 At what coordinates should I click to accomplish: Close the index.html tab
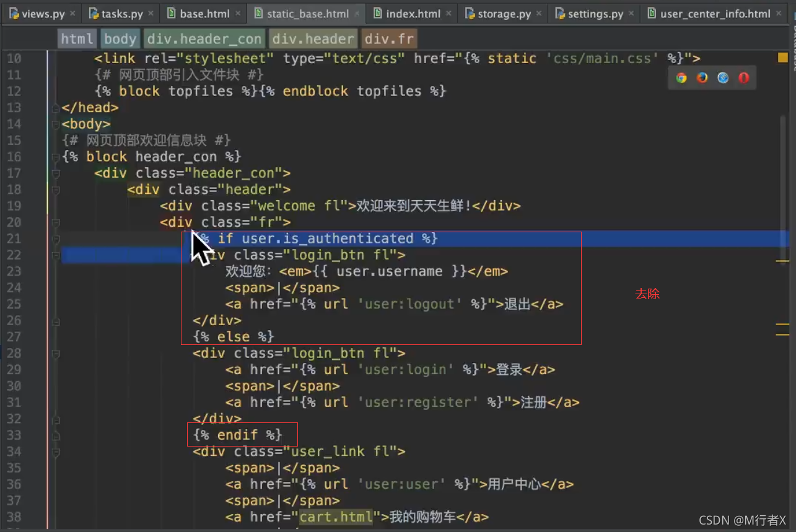[x=449, y=14]
